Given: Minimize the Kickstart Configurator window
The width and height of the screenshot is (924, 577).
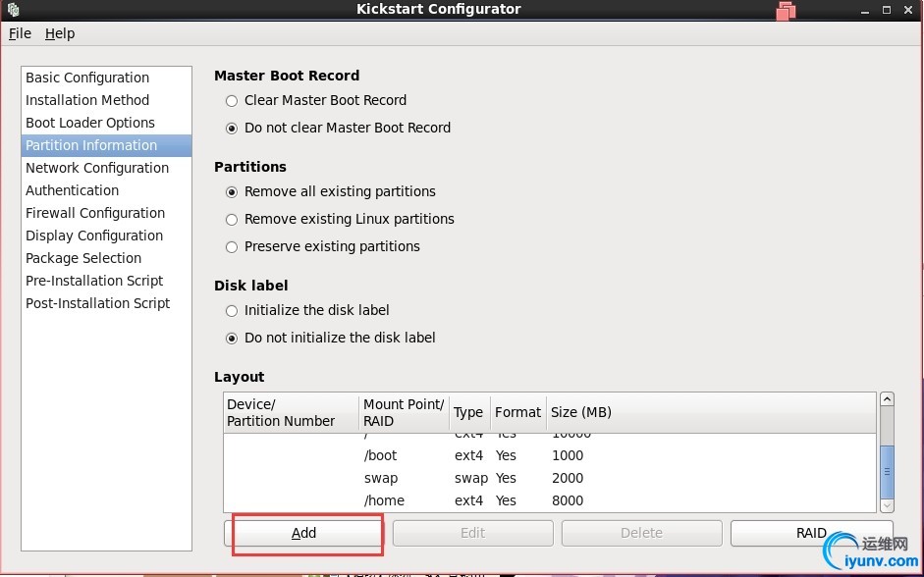Looking at the screenshot, I should click(865, 10).
